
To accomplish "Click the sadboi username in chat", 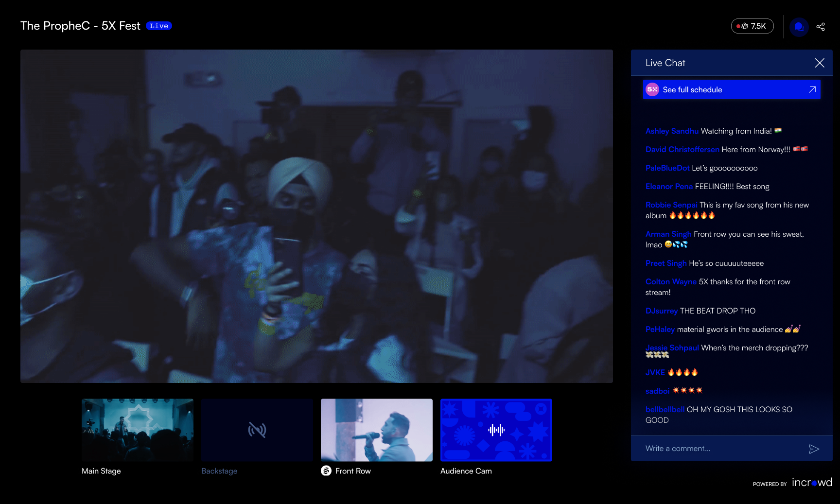I will point(658,391).
